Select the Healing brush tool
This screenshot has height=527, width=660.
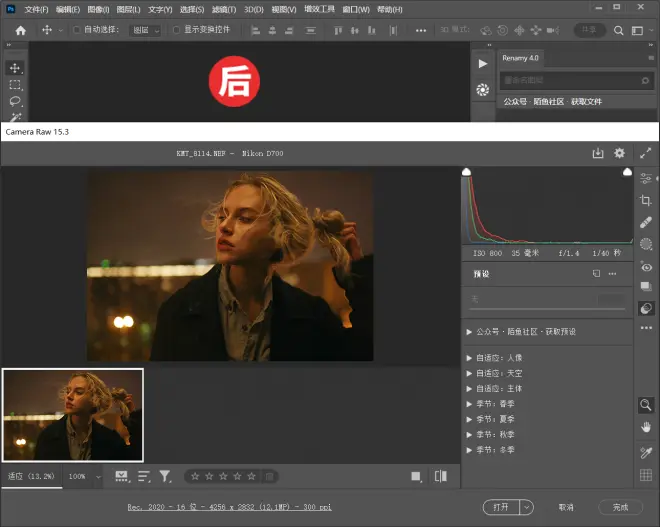pyautogui.click(x=646, y=222)
